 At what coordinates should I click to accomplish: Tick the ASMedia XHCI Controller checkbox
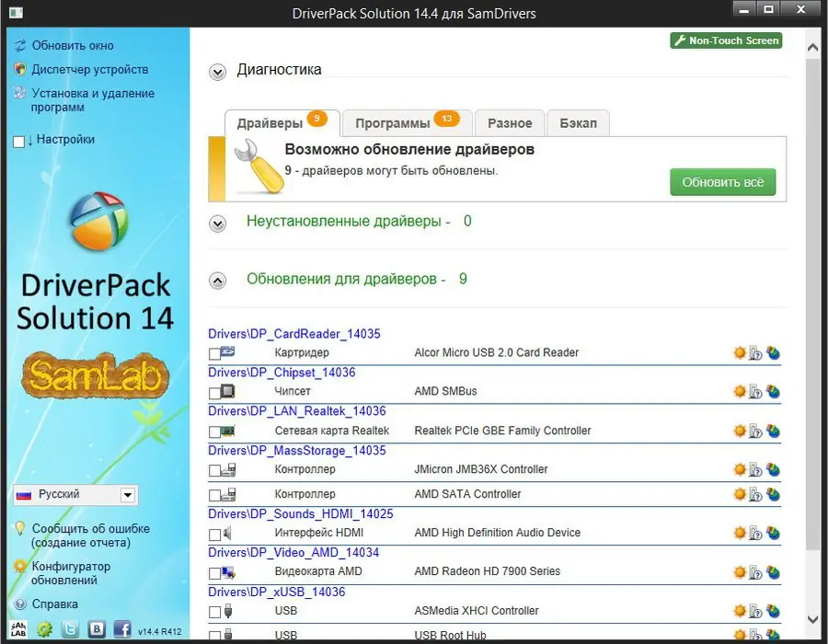pyautogui.click(x=214, y=612)
